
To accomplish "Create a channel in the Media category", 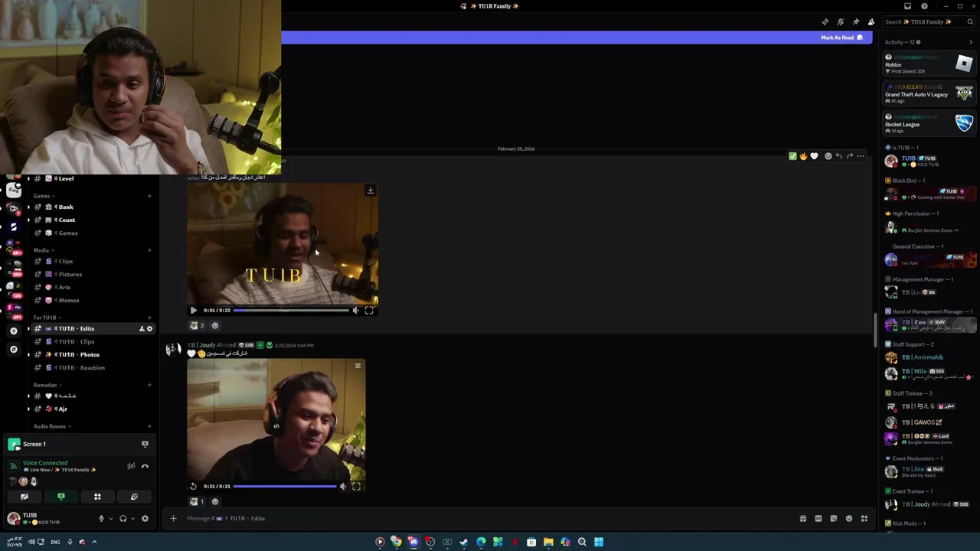I will pos(149,250).
